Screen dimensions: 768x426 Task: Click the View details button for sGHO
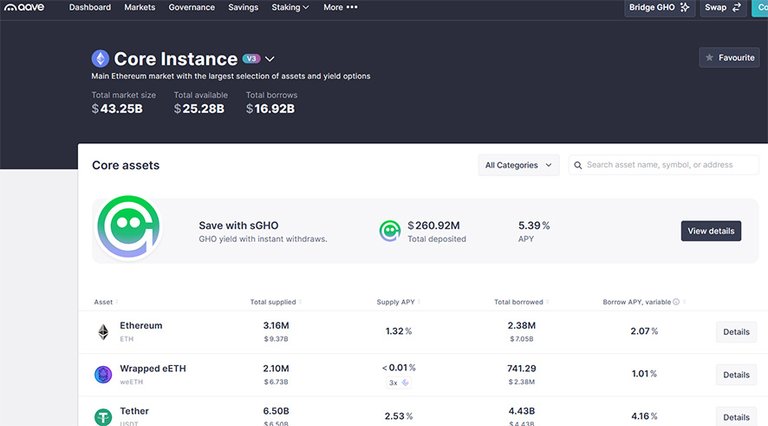[710, 231]
